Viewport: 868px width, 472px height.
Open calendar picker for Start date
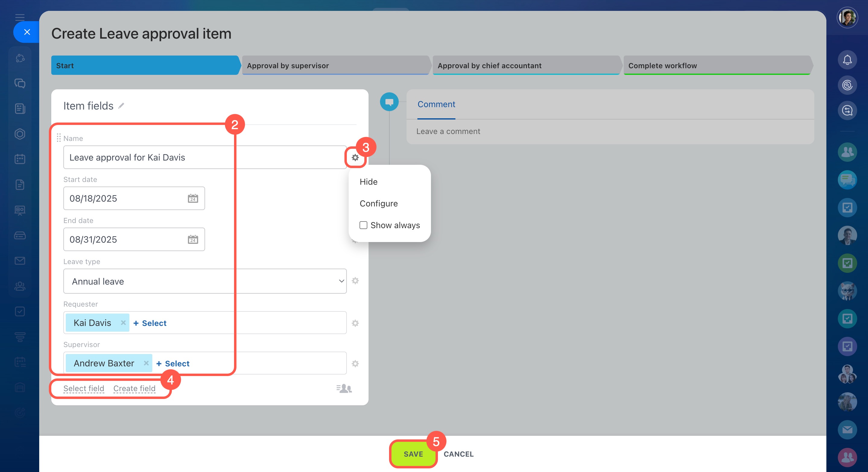pyautogui.click(x=193, y=198)
